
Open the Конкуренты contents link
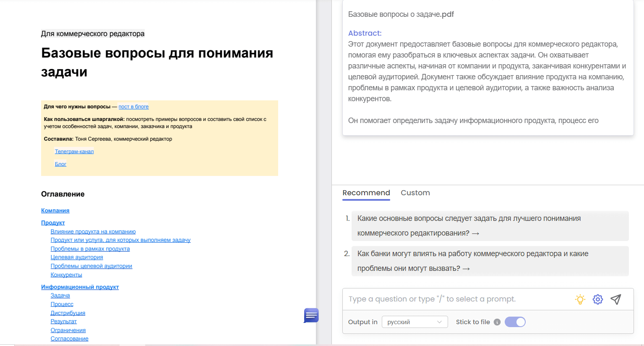[x=66, y=275]
